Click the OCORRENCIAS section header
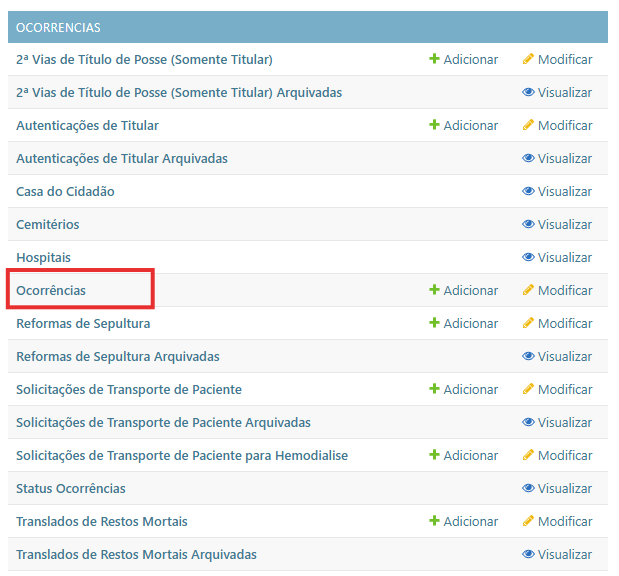 tap(58, 27)
